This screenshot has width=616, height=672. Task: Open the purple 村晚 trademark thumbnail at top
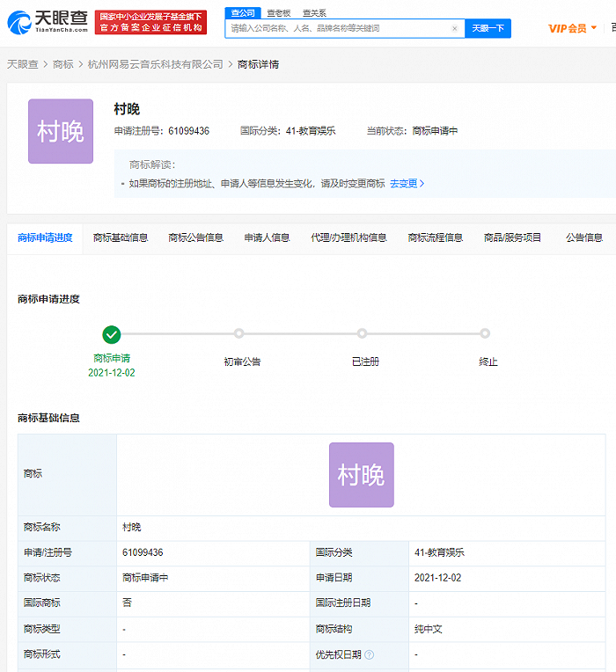click(x=61, y=131)
